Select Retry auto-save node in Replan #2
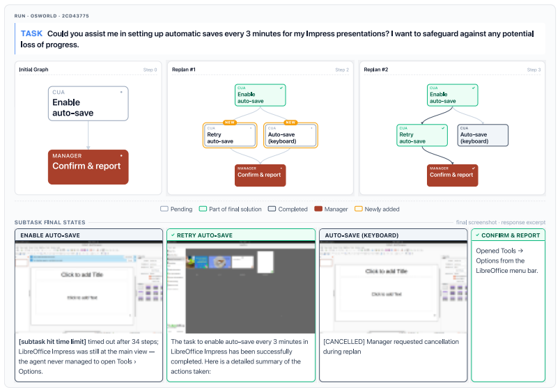Image resolution: width=560 pixels, height=392 pixels. point(422,135)
